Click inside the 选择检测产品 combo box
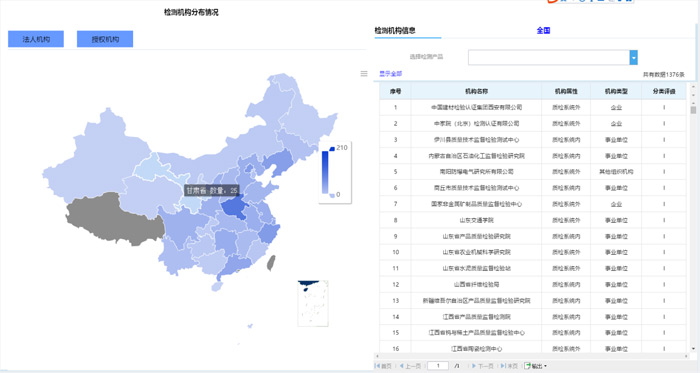Screen dimensions: 700x373 [x=549, y=57]
